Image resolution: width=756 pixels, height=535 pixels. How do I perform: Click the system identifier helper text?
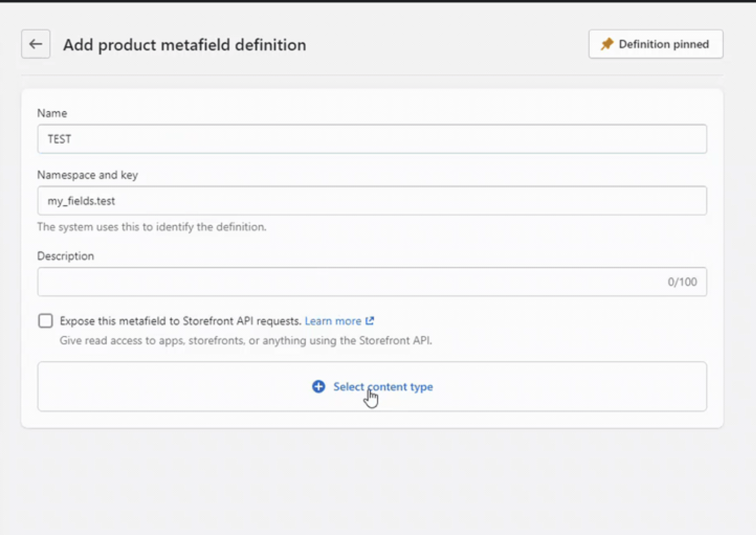pos(151,227)
